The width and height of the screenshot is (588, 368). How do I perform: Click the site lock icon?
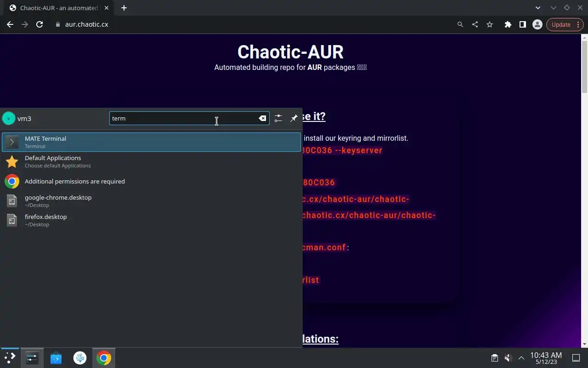(58, 24)
